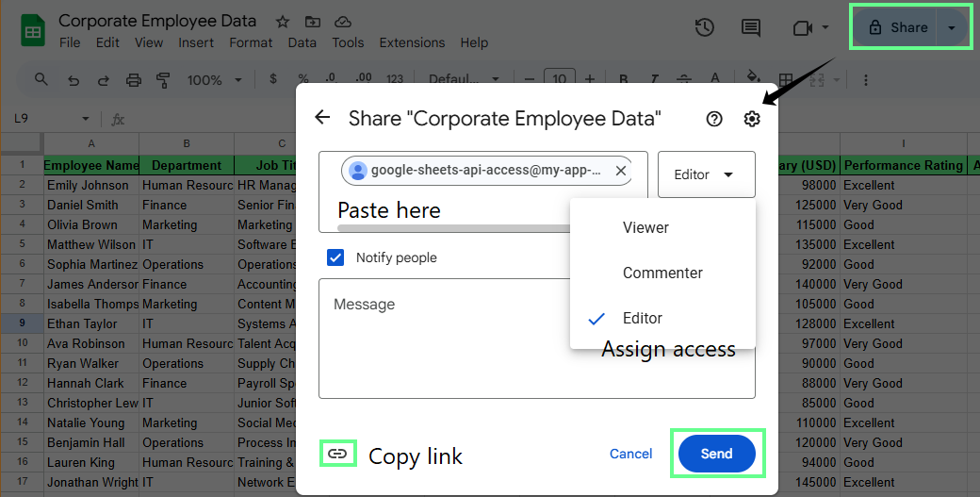Screen dimensions: 980x497
Task: Toggle bold formatting
Action: pos(623,79)
